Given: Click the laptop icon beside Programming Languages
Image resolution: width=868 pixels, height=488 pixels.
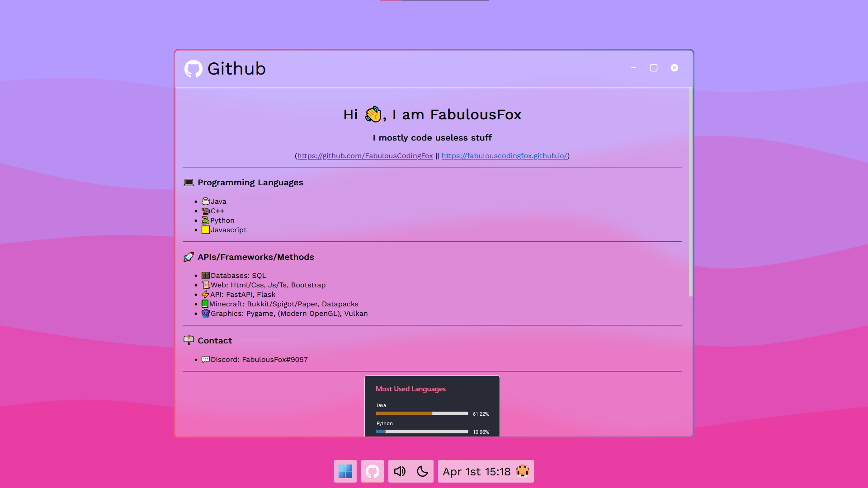Looking at the screenshot, I should (x=189, y=183).
